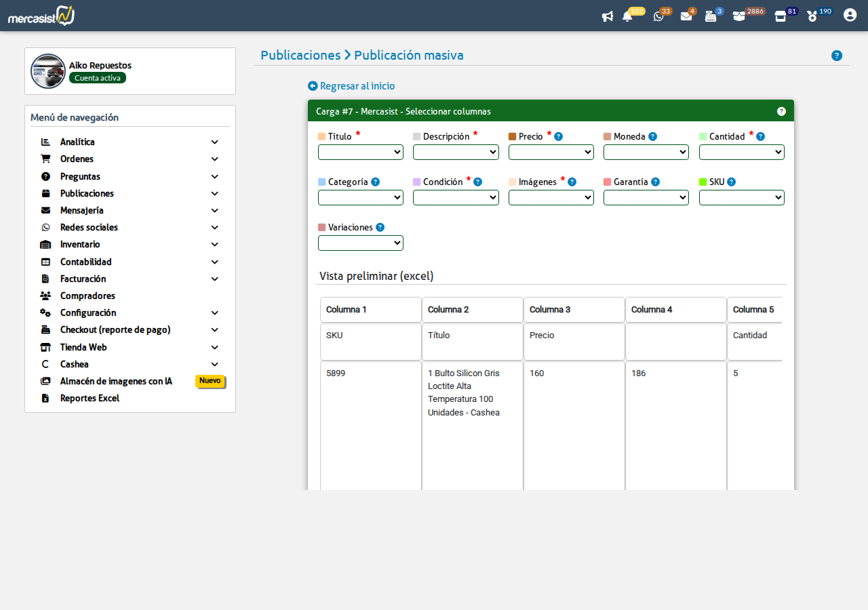This screenshot has height=610, width=868.
Task: Click the user account avatar icon
Action: pos(850,15)
